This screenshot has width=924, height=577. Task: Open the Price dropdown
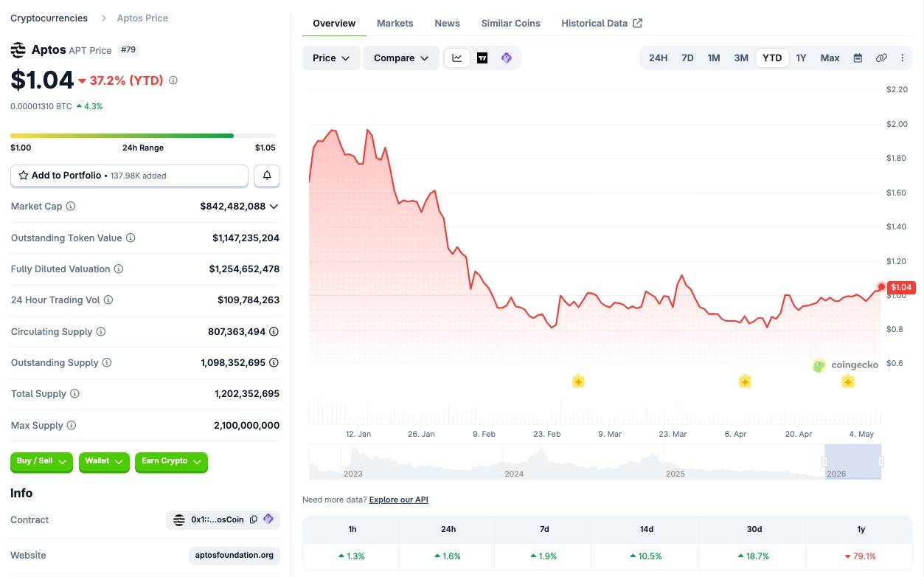331,58
